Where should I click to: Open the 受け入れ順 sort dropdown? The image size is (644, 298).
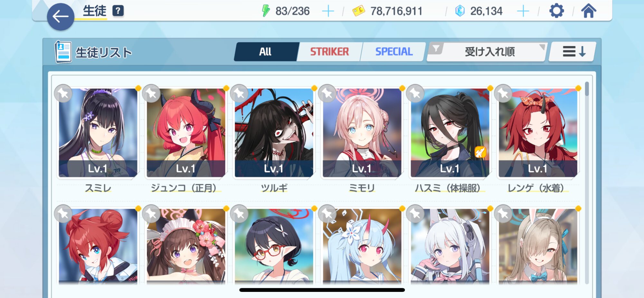click(x=489, y=52)
